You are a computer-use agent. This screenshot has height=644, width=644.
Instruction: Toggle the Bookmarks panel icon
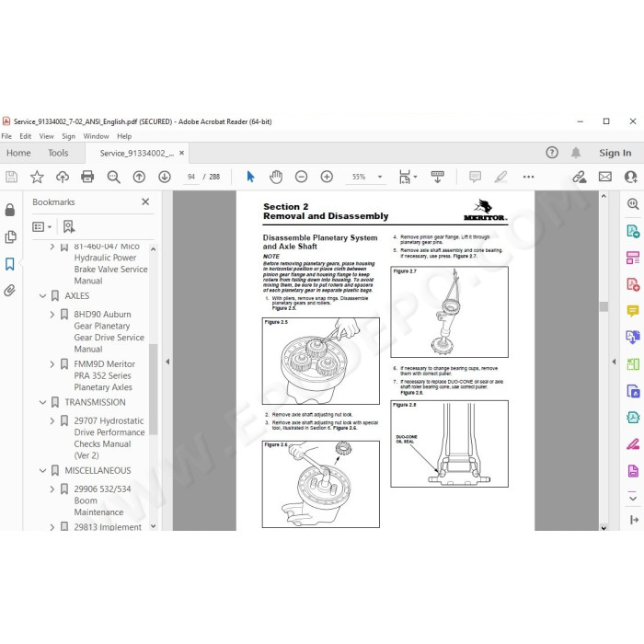10,264
